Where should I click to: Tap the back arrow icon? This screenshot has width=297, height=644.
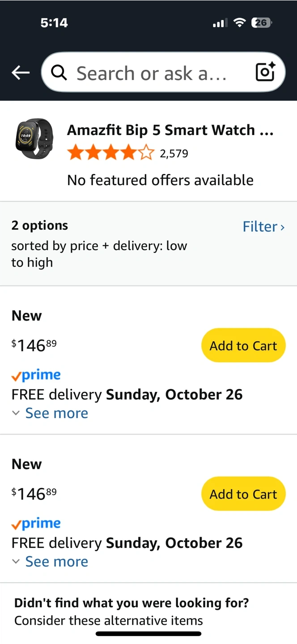click(x=21, y=72)
